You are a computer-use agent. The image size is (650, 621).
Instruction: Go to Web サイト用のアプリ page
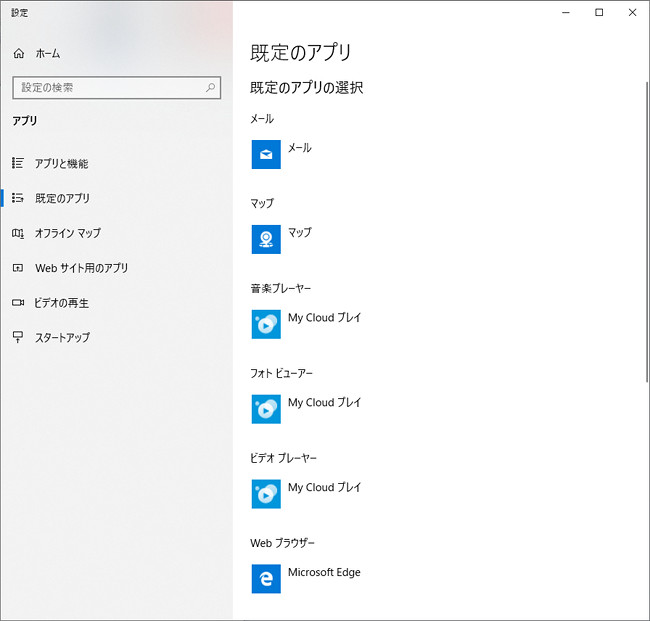(81, 268)
